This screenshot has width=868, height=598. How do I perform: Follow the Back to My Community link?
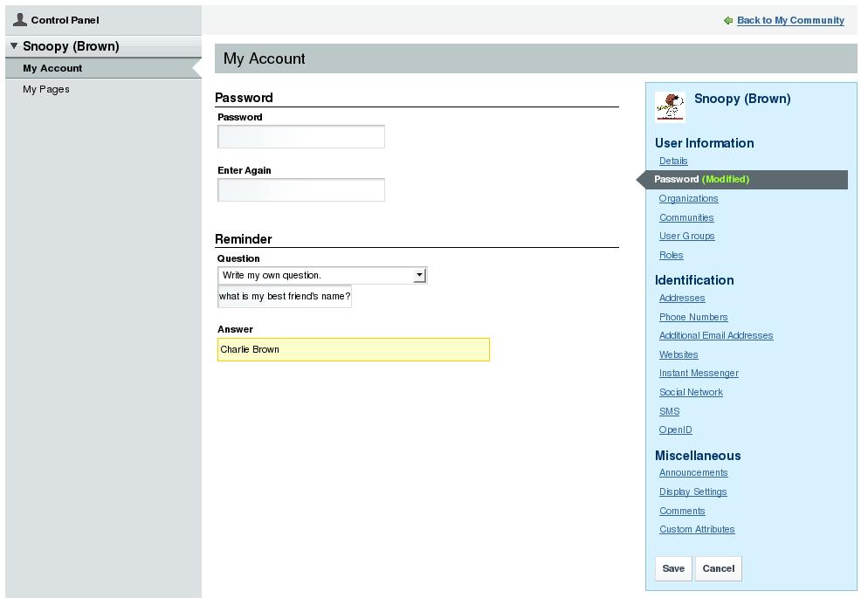pos(790,20)
